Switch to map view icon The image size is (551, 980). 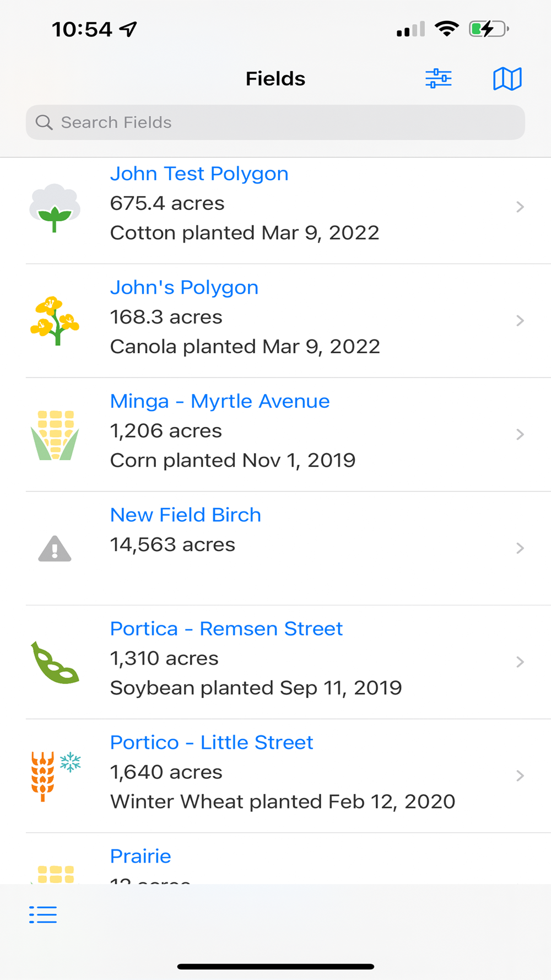click(x=507, y=79)
